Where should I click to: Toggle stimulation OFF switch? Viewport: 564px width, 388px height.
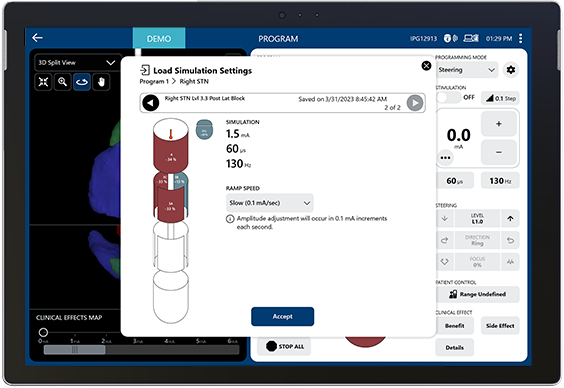[449, 97]
